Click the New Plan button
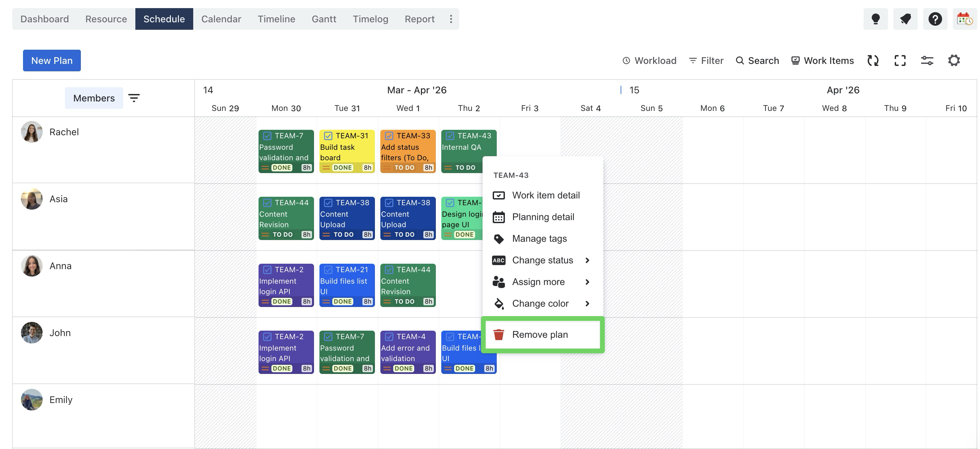The width and height of the screenshot is (980, 449). [x=52, y=61]
